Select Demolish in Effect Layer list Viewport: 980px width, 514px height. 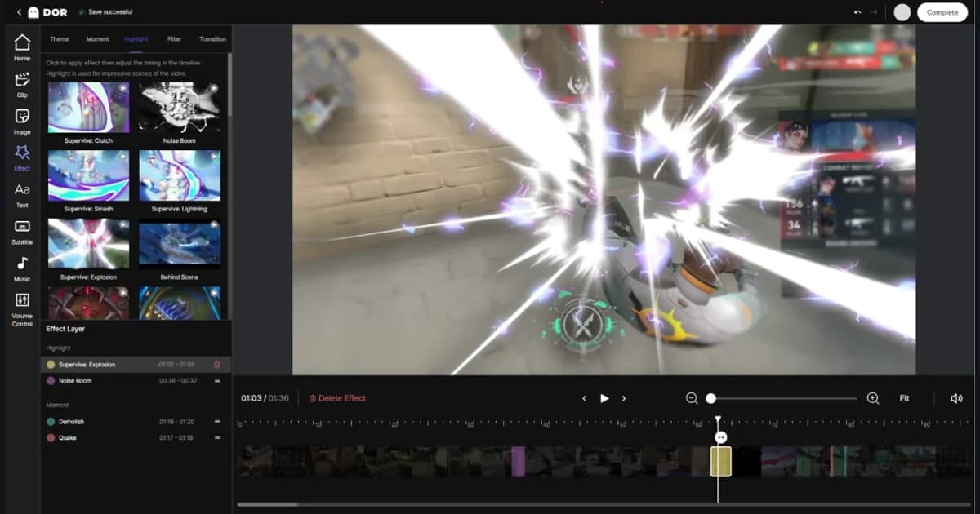(136, 422)
